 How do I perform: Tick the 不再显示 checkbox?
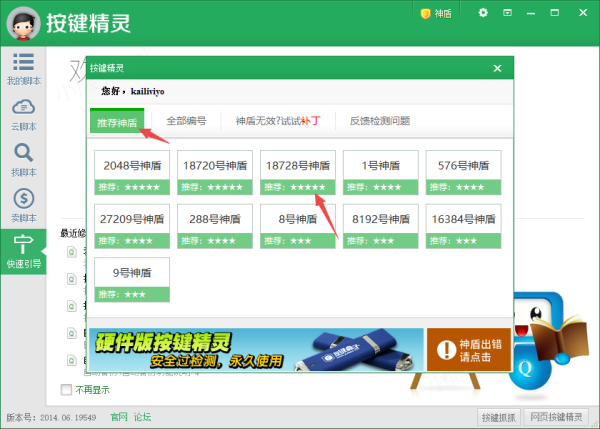coord(66,390)
